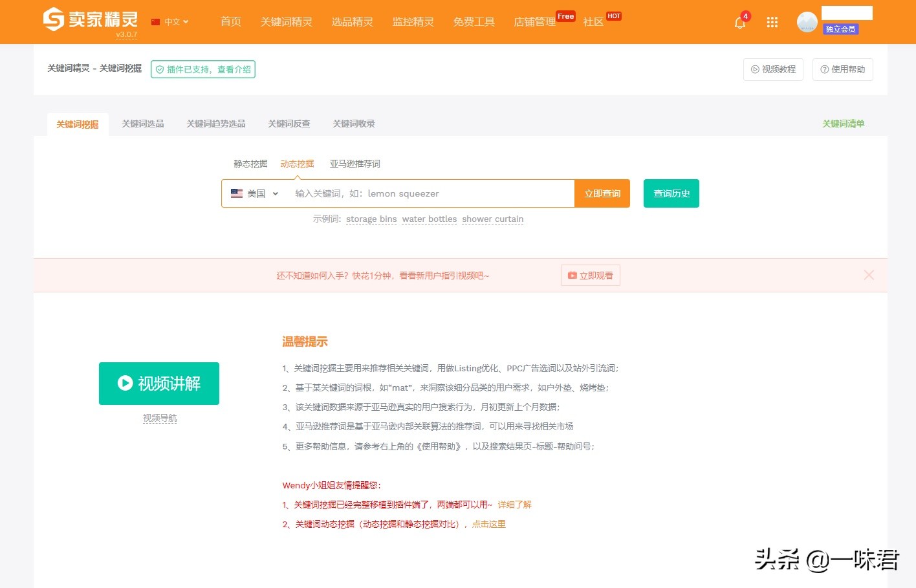
Task: Click the v3.0.7 version label
Action: (127, 35)
